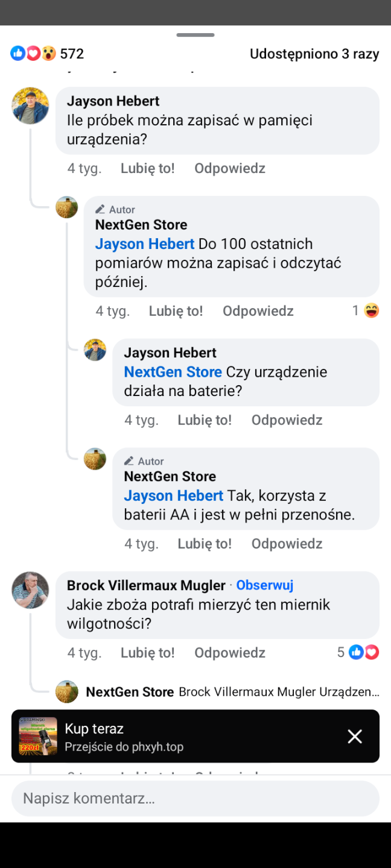Tap the like and heart reactions on Brock's comment
Viewport: 391px width, 868px height.
coord(364,652)
